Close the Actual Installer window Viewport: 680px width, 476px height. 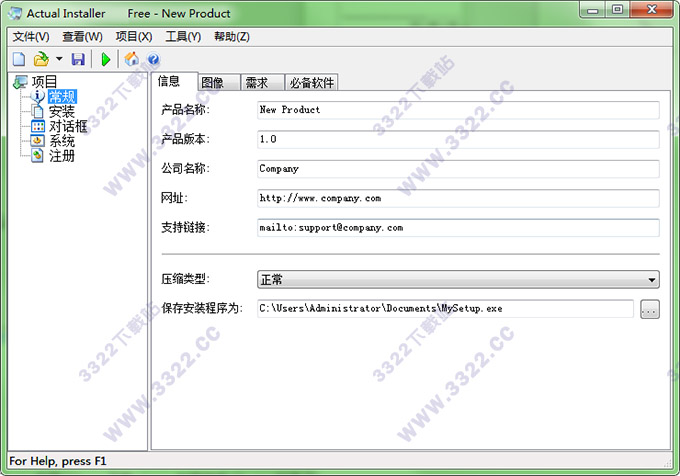coord(651,10)
